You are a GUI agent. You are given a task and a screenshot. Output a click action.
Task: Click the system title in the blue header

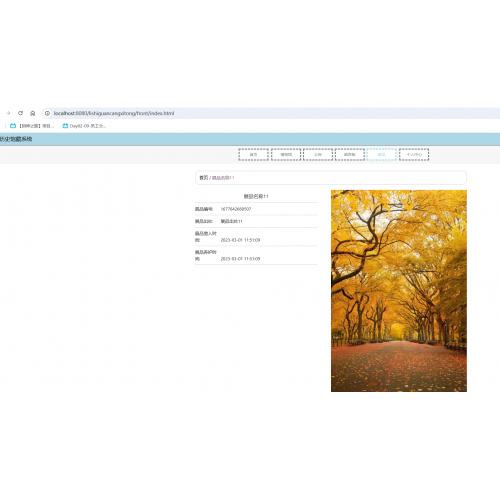click(16, 139)
